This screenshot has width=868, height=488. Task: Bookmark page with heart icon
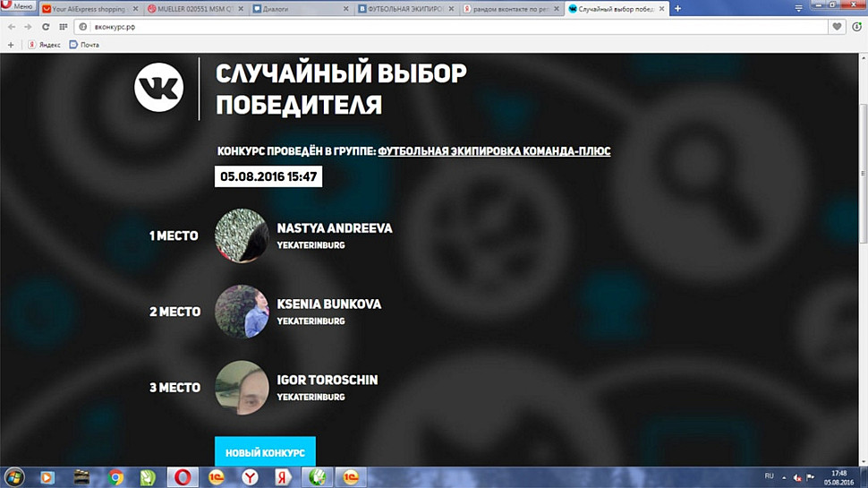pos(837,27)
